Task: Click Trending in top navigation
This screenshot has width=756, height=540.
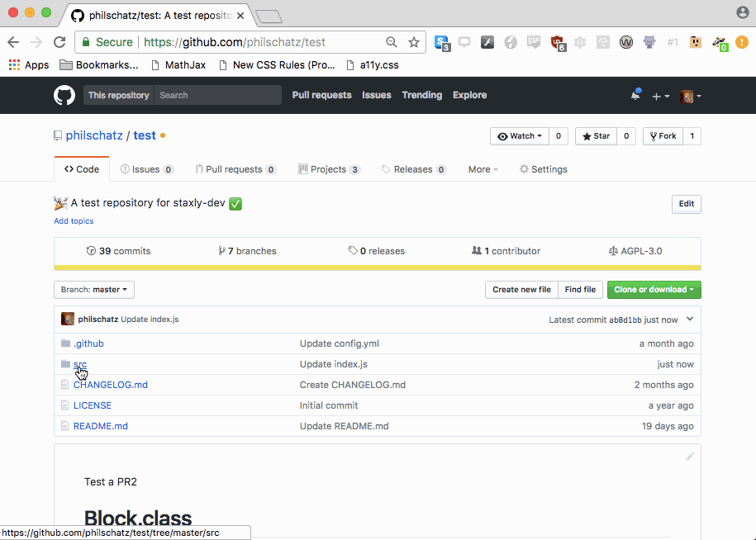Action: tap(422, 96)
